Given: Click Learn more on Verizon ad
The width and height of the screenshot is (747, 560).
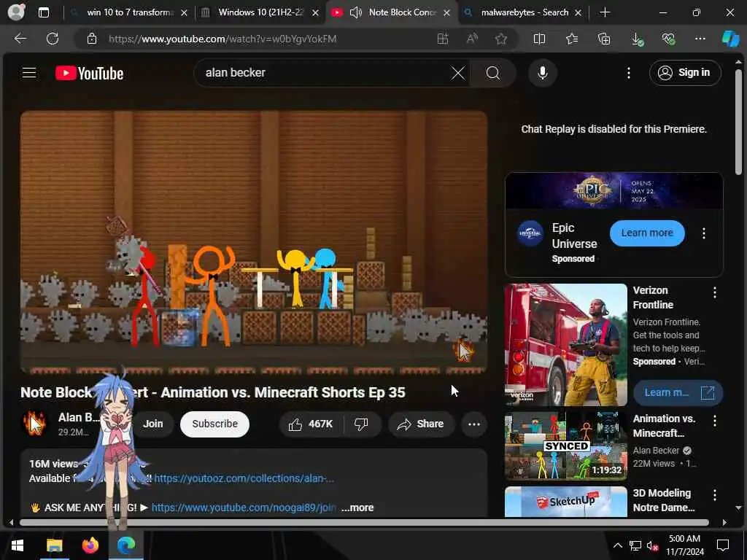Looking at the screenshot, I should click(678, 392).
